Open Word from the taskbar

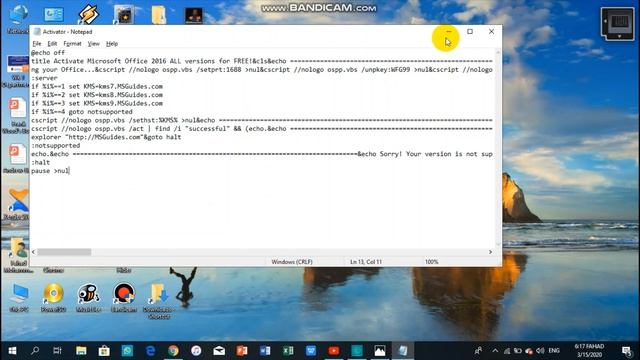[265, 351]
